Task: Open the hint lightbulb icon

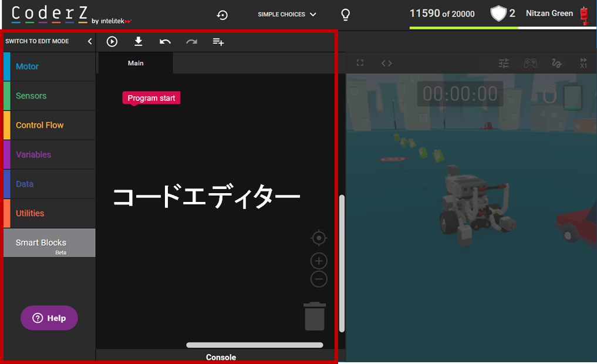Action: coord(346,15)
